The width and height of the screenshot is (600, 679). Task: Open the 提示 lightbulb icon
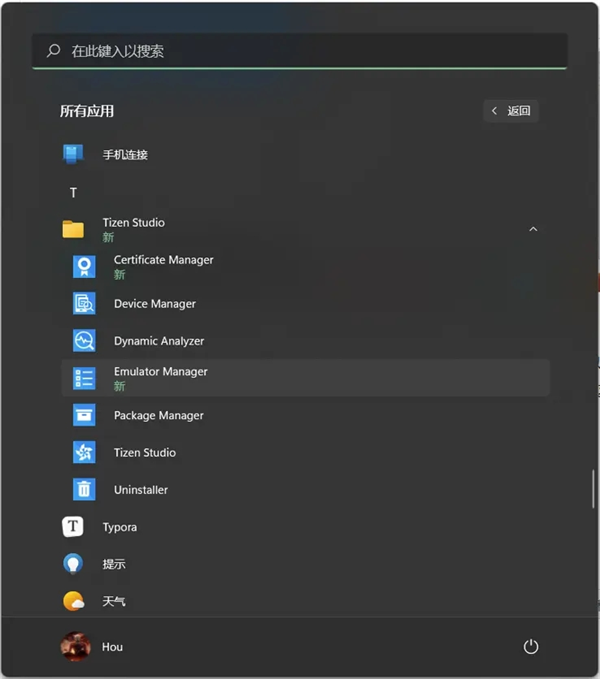coord(73,564)
